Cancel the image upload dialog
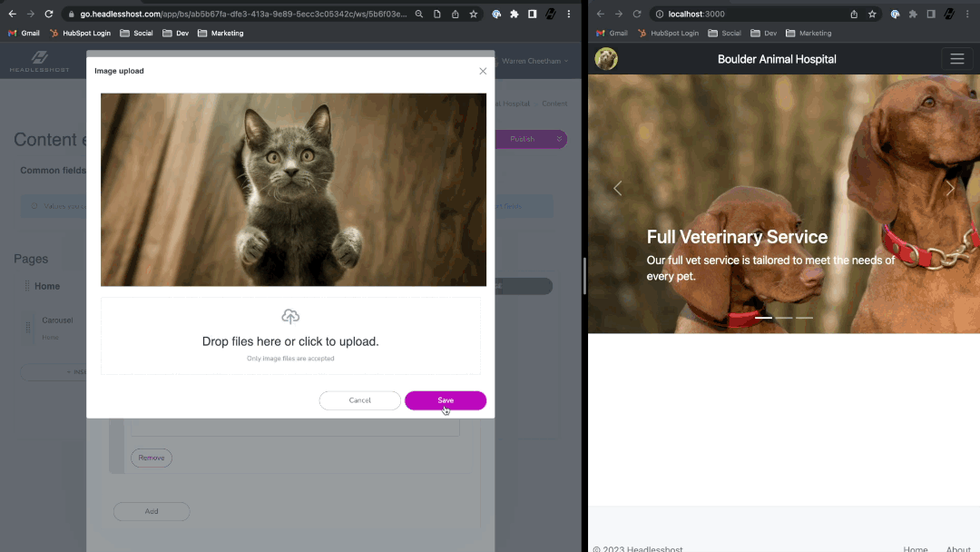Image resolution: width=980 pixels, height=552 pixels. 359,400
